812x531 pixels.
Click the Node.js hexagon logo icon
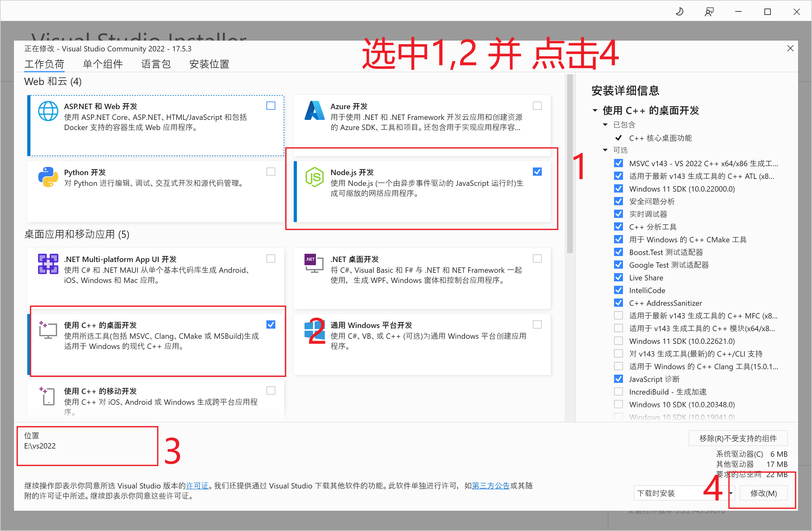[314, 177]
